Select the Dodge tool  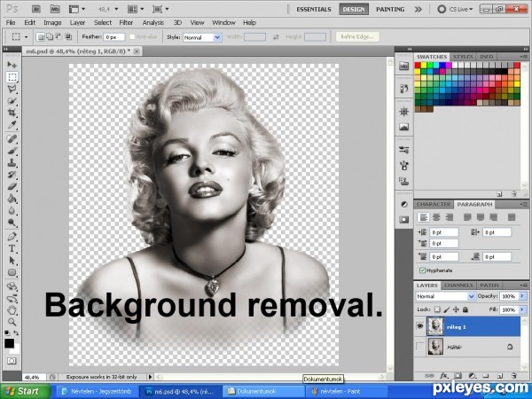12,223
